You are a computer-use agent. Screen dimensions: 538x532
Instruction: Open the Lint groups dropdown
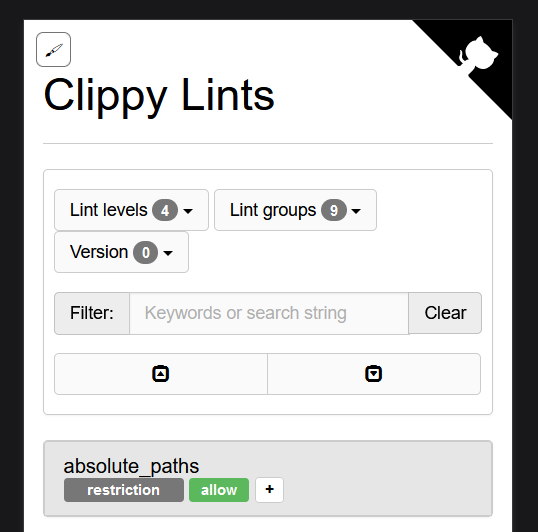click(295, 210)
